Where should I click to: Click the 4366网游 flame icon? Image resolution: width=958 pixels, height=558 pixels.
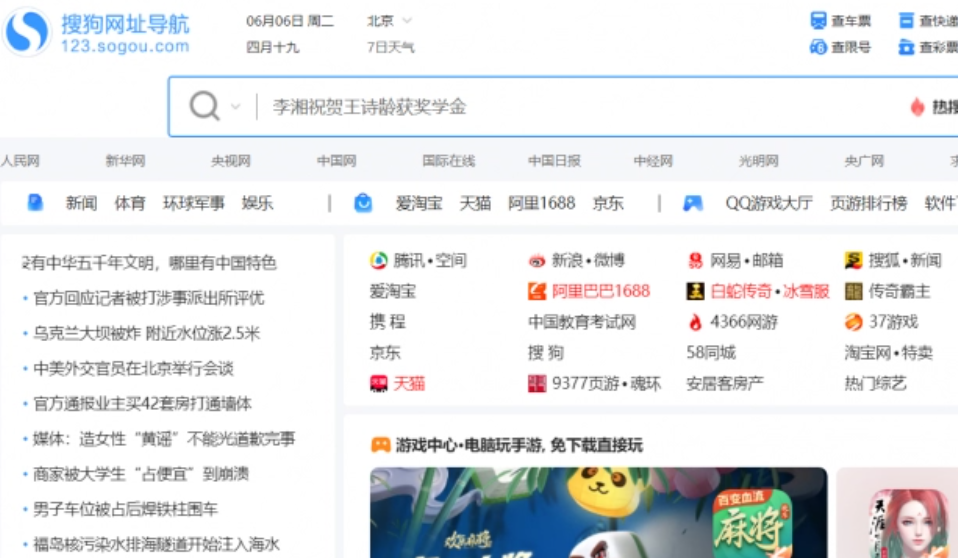click(x=695, y=322)
